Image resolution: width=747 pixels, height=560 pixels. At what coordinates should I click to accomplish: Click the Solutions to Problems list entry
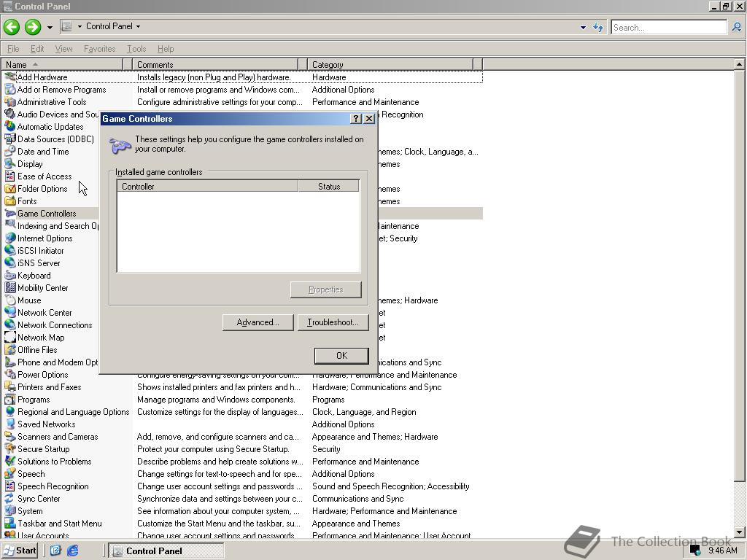coord(54,461)
